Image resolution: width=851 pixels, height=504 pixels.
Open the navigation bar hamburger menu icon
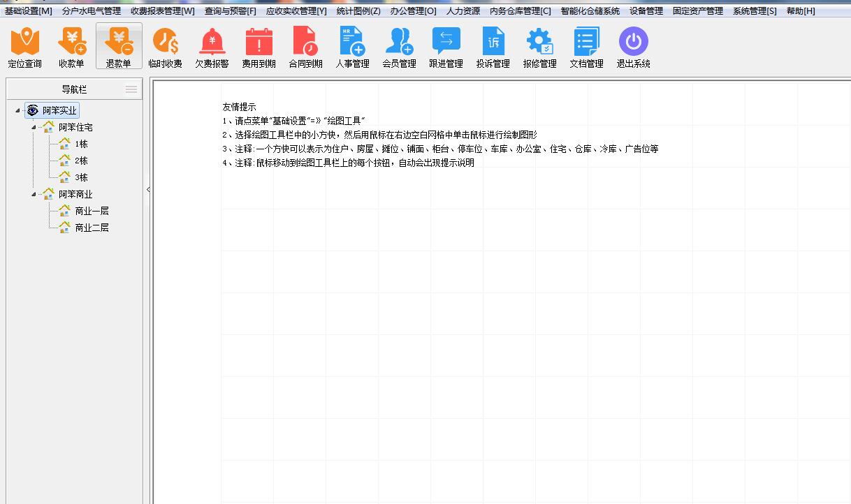[131, 89]
